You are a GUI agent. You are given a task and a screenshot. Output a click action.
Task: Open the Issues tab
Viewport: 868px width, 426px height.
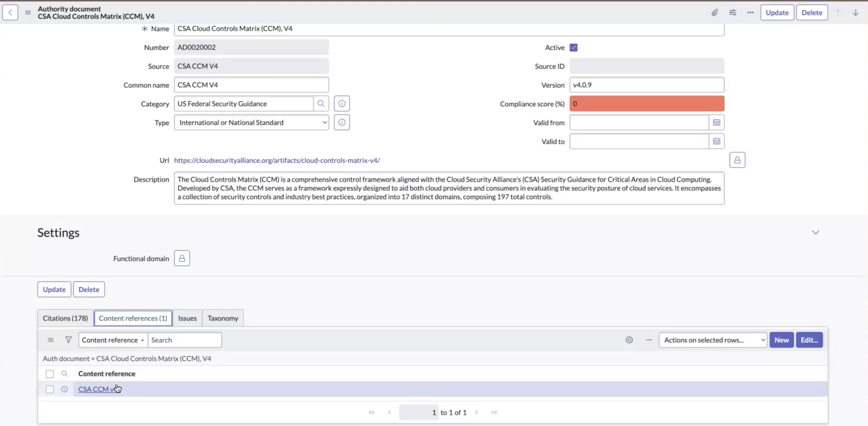coord(187,318)
